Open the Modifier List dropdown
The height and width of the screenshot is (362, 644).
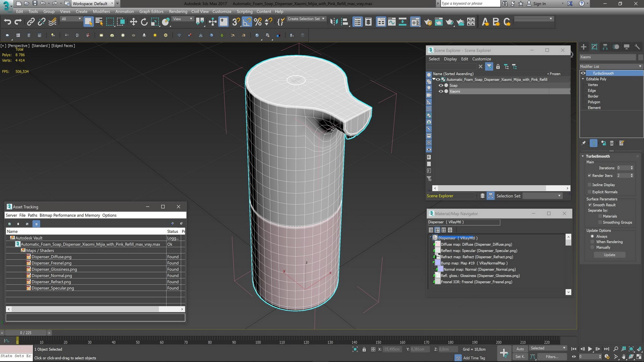click(610, 66)
